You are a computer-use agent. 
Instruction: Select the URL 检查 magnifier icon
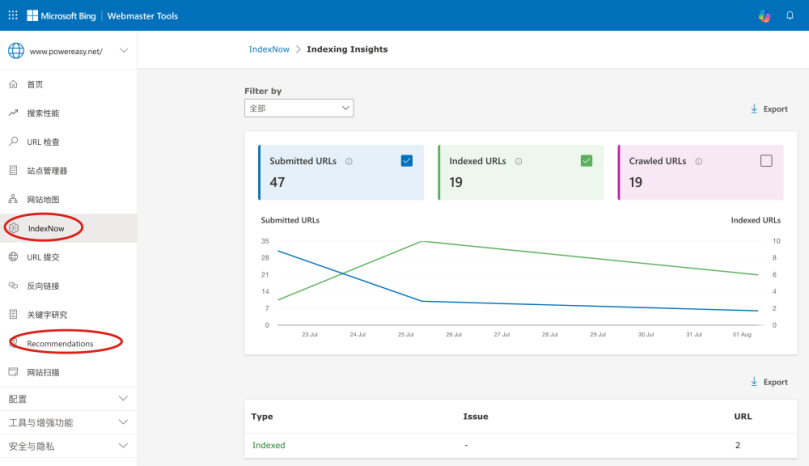point(13,142)
